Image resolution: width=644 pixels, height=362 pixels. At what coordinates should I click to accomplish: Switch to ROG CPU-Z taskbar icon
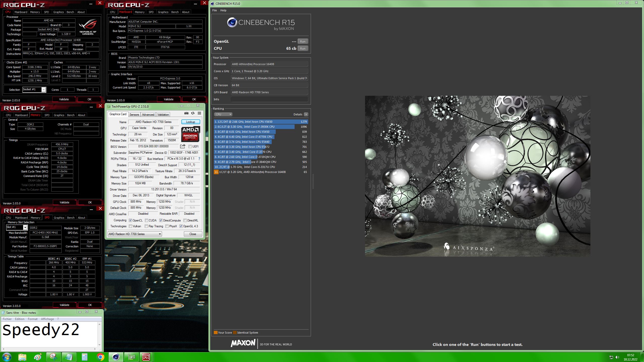pyautogui.click(x=146, y=357)
